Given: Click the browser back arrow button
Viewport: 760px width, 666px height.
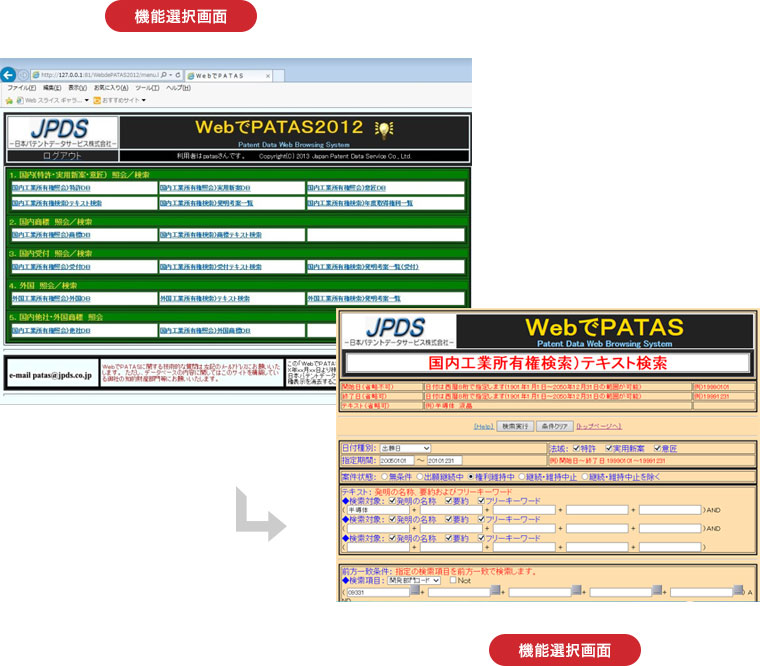Looking at the screenshot, I should tap(8, 75).
